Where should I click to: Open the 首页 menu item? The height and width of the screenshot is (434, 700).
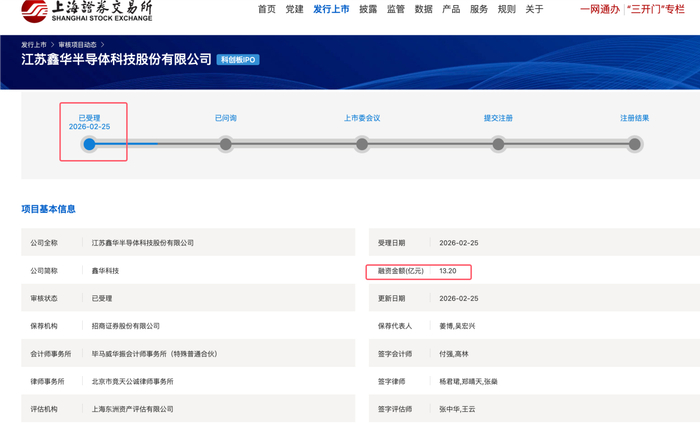point(267,9)
